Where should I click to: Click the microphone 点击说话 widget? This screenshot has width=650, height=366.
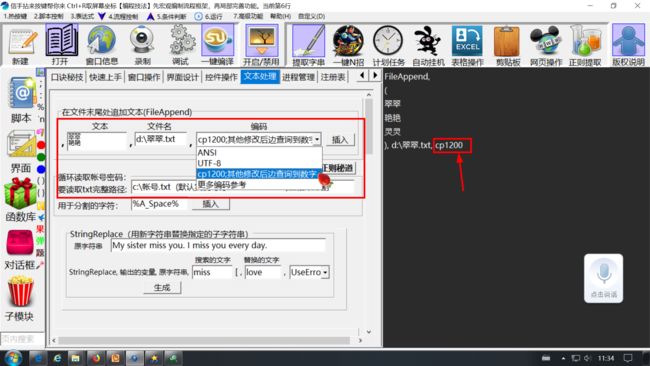pyautogui.click(x=604, y=279)
